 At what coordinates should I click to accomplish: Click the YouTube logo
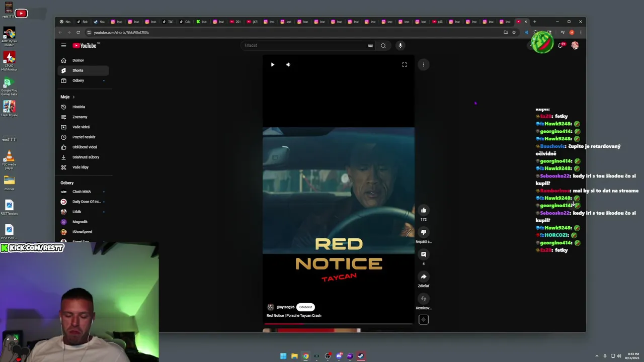pos(85,46)
